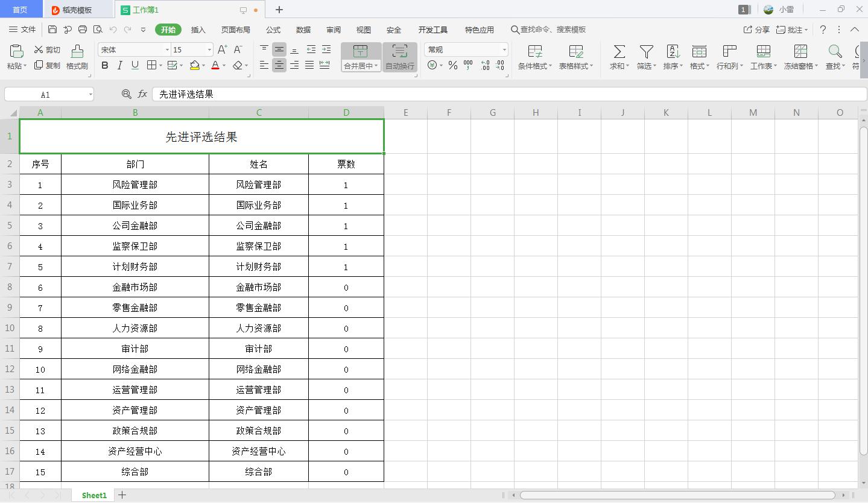
Task: Toggle Wrap Text (自动换行)
Action: [x=400, y=57]
